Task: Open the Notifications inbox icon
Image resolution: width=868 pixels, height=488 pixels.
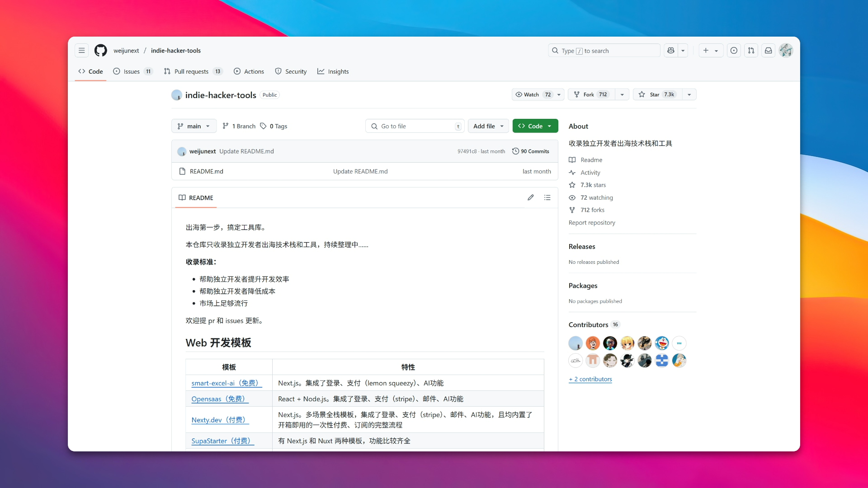Action: pyautogui.click(x=768, y=51)
